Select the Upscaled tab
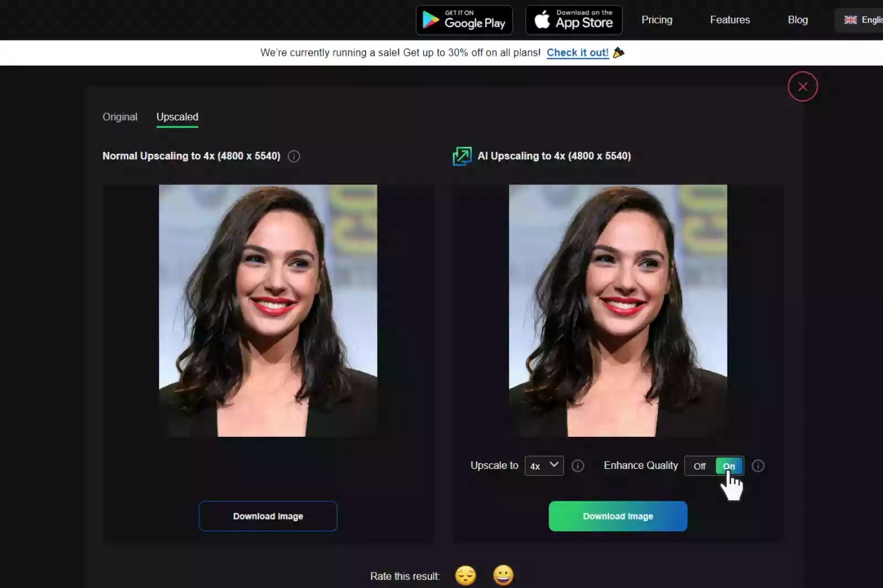This screenshot has height=588, width=883. (x=177, y=117)
